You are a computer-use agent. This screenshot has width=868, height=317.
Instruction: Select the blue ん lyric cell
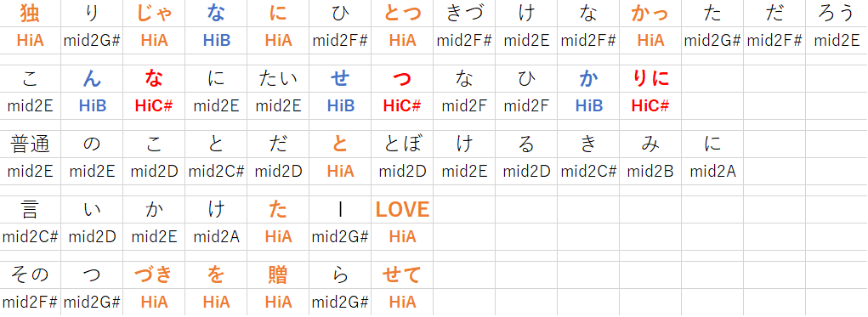point(92,79)
